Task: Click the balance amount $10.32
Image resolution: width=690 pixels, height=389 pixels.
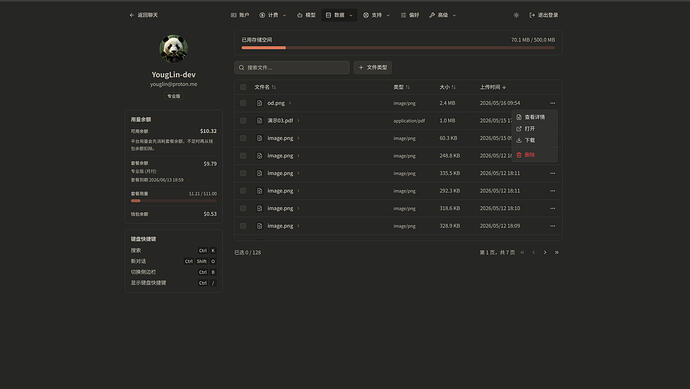Action: (208, 131)
